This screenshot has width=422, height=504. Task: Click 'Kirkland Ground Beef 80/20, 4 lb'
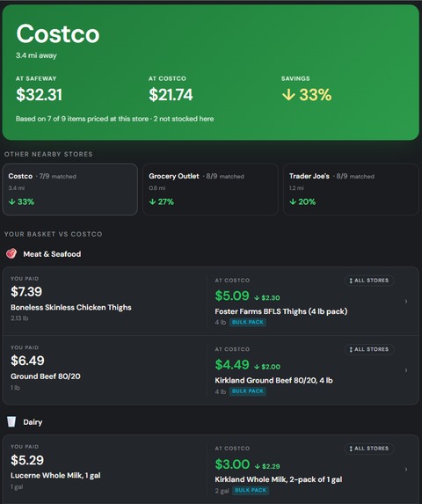pos(273,381)
